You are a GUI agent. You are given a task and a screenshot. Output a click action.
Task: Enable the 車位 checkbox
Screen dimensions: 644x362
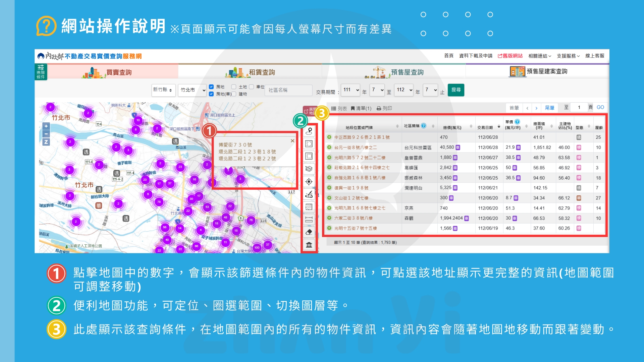coord(251,87)
